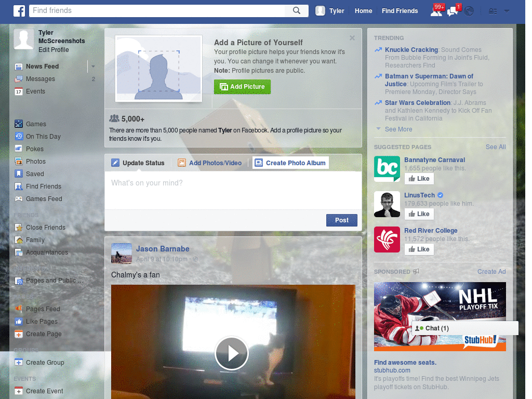Select the Create Photo Album tab
Screen dimensions: 532x399
tap(290, 163)
